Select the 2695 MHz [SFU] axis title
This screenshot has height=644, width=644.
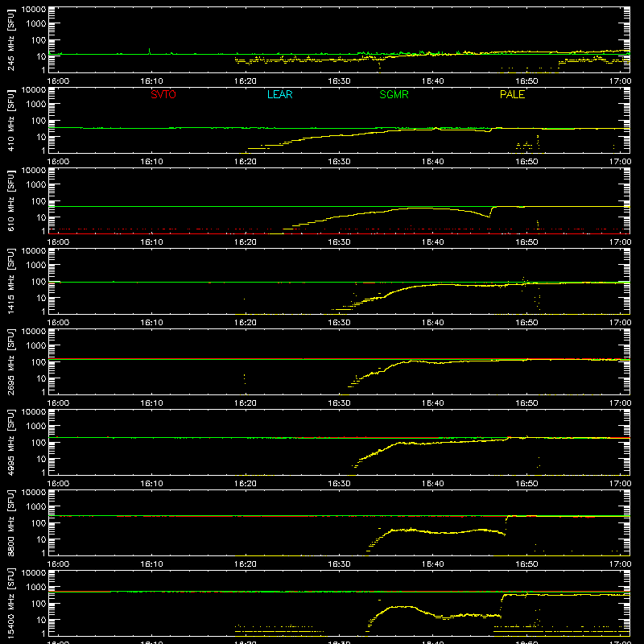[11, 361]
